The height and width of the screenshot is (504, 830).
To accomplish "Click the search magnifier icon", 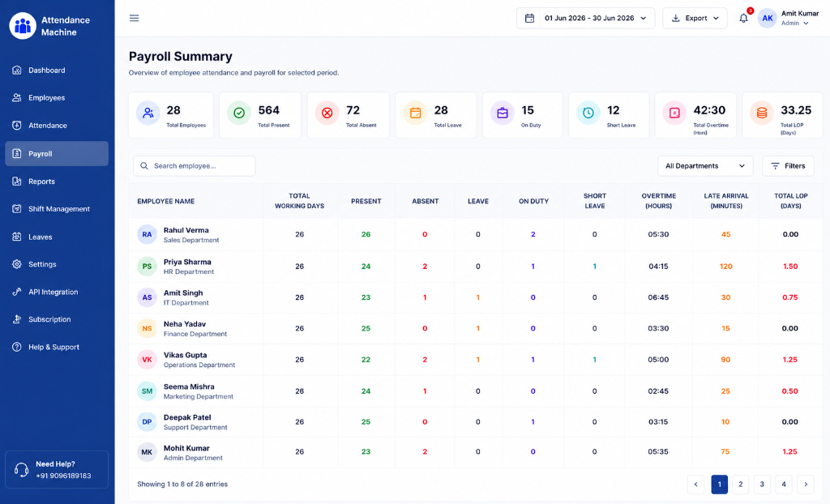I will 144,166.
